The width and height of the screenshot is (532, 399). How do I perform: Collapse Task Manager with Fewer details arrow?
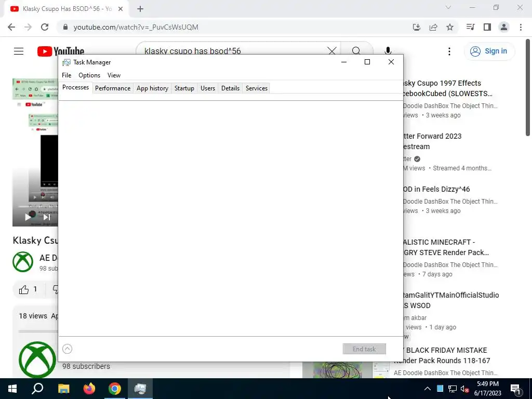coord(67,349)
